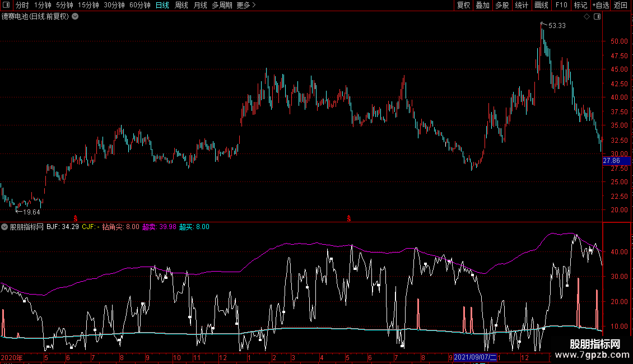Click the 2020年 year label on time axis
The width and height of the screenshot is (633, 364).
[x=12, y=357]
